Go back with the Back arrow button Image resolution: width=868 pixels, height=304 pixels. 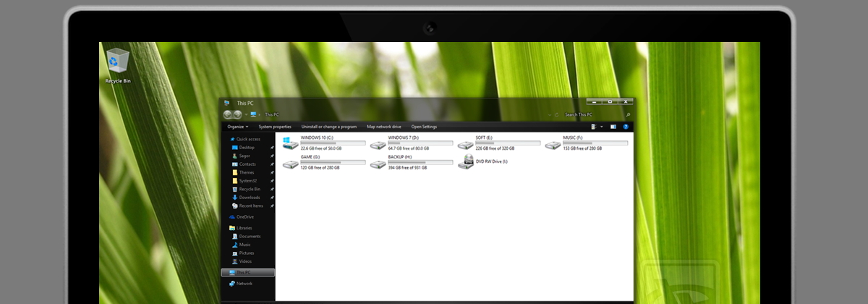point(228,114)
